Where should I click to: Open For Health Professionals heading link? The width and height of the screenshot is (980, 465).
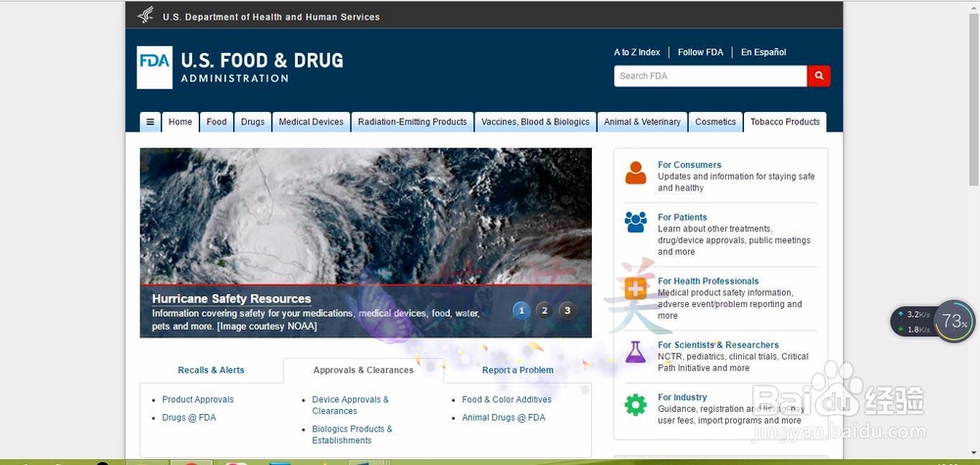[709, 281]
